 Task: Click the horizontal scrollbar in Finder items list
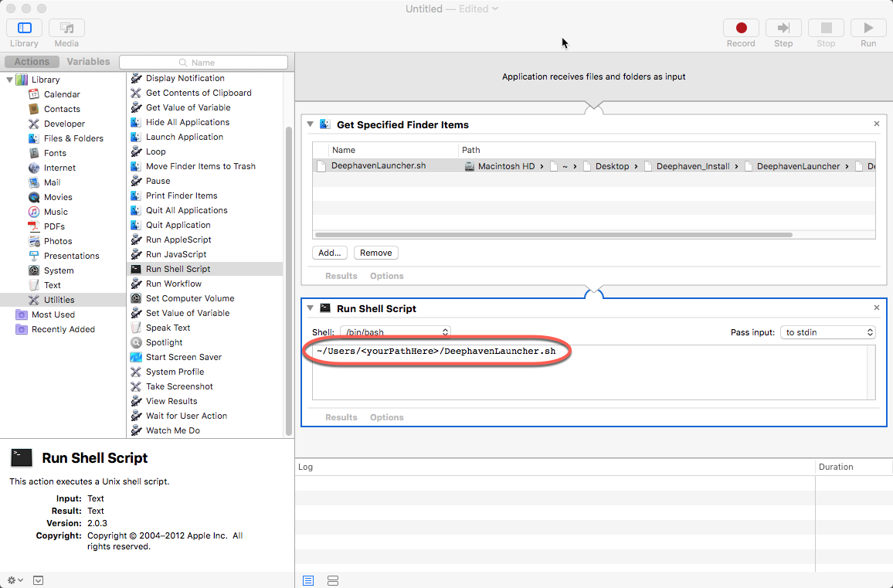click(x=553, y=235)
